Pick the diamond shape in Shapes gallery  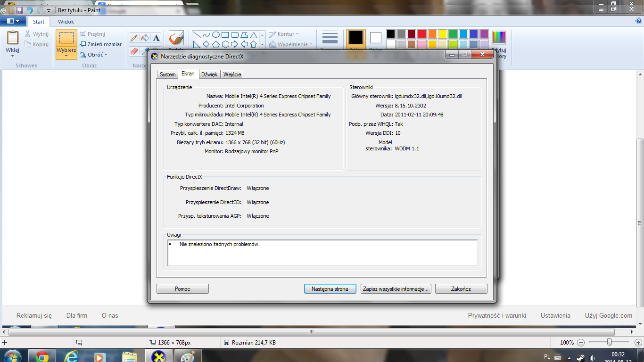pos(206,44)
